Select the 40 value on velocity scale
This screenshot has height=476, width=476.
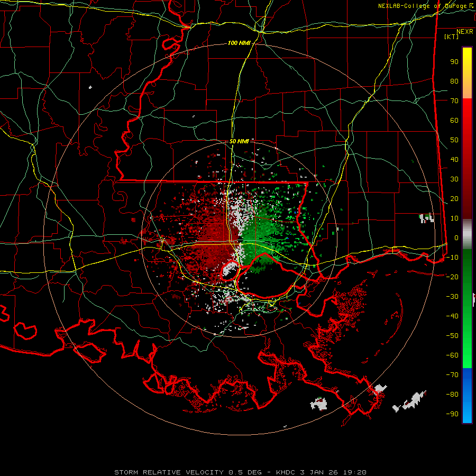coord(454,159)
